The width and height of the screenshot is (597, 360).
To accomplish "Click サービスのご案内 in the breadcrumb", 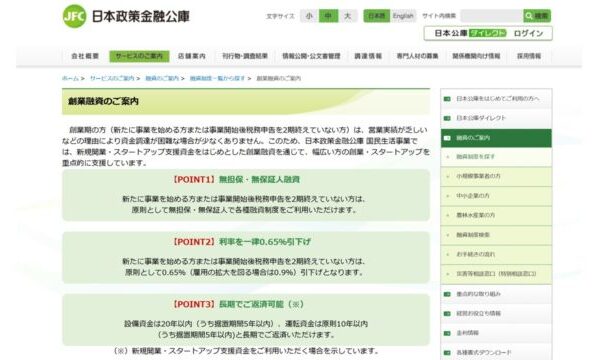I will click(x=112, y=78).
